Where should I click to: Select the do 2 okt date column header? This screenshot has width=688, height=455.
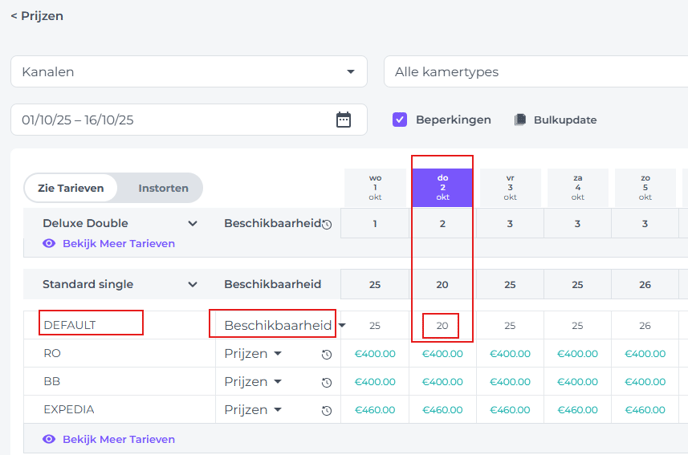tap(442, 187)
